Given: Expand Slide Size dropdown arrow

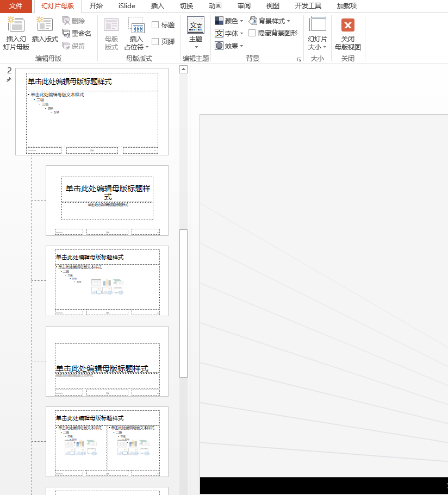Looking at the screenshot, I should tap(325, 47).
